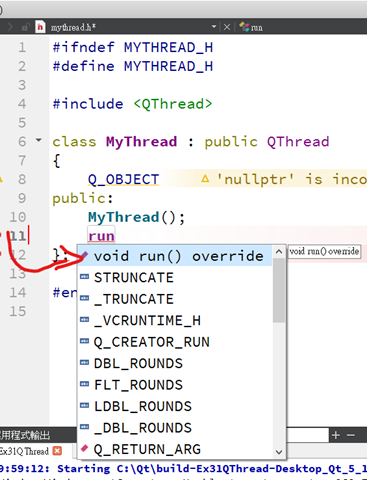The image size is (367, 480).
Task: Toggle the file lock icon
Action: (25, 27)
